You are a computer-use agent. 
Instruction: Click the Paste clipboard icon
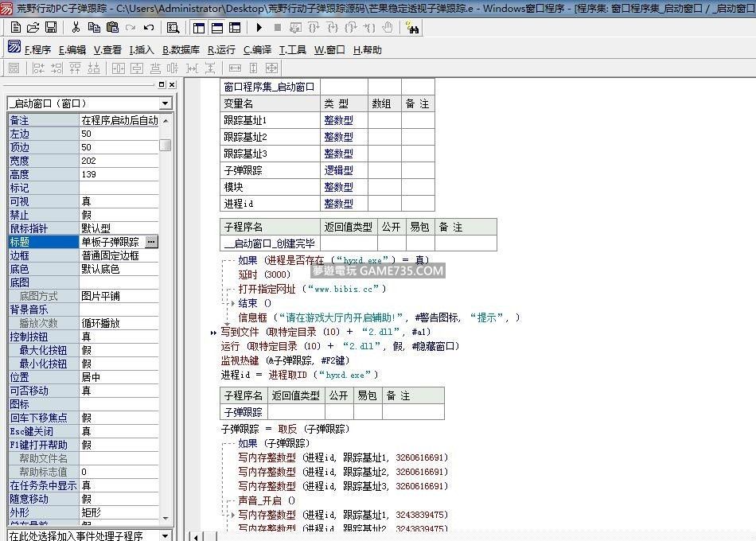coord(112,28)
